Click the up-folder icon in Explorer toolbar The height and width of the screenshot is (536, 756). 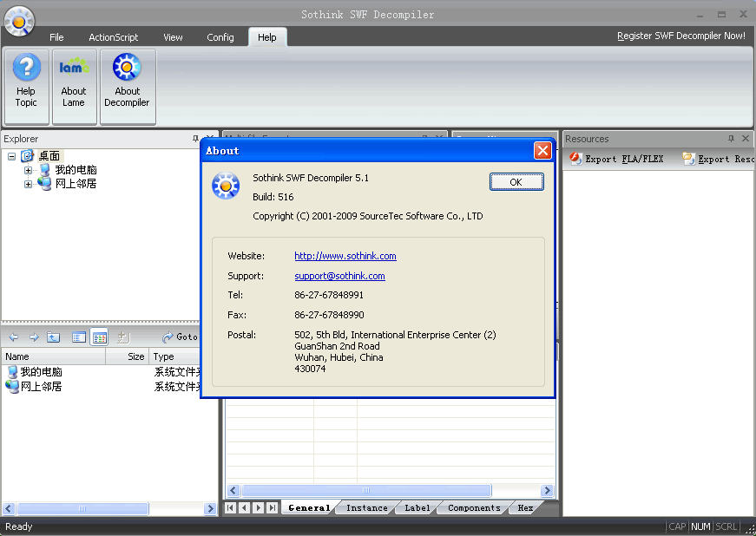(53, 337)
